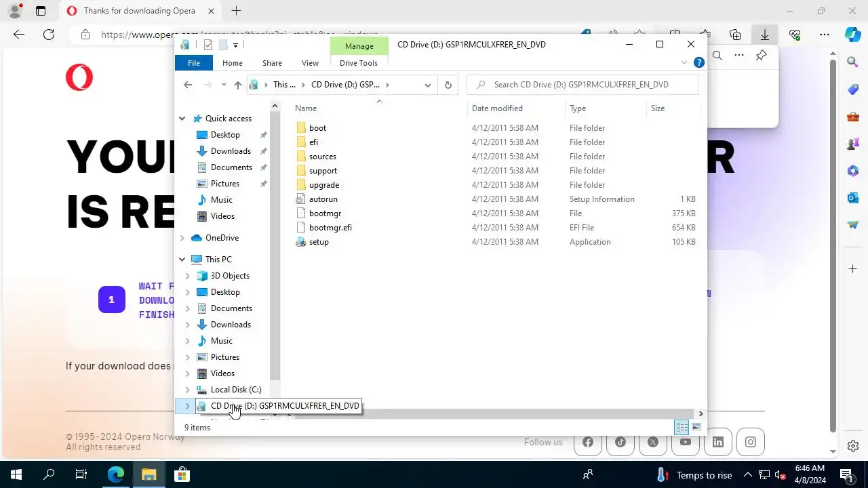Expand Local Disk (C:) tree node
This screenshot has width=868, height=488.
pyautogui.click(x=188, y=390)
